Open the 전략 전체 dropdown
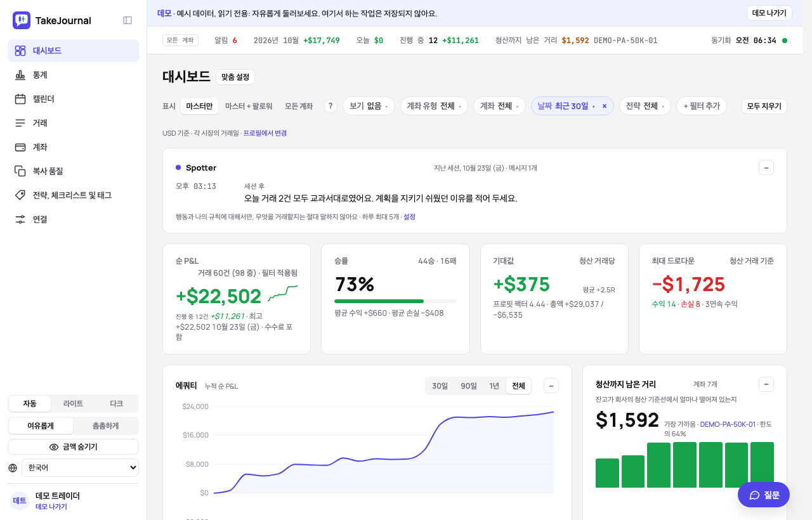This screenshot has height=520, width=812. click(645, 106)
